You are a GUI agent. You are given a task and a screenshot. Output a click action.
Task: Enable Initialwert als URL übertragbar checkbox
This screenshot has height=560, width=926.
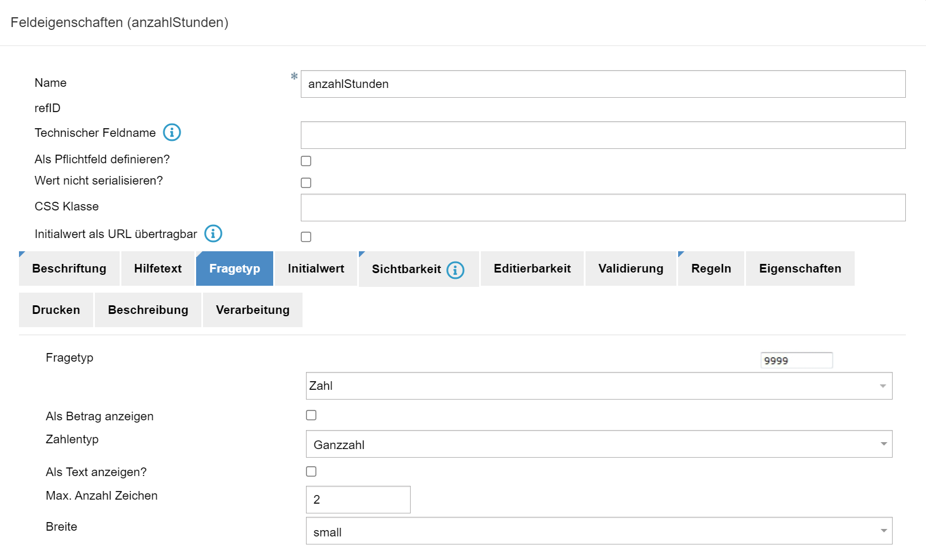click(x=306, y=237)
